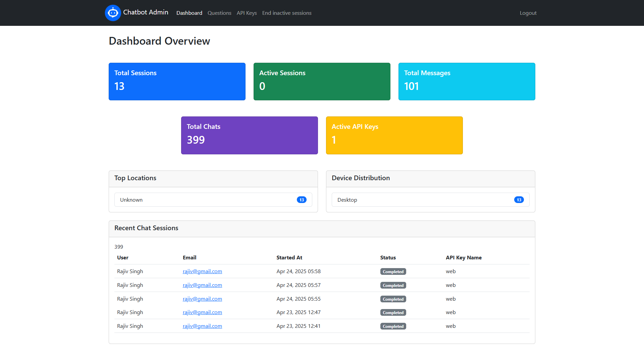Image resolution: width=644 pixels, height=352 pixels.
Task: Click the 'Apr 24, 2025 05:58' timestamp
Action: click(x=299, y=271)
